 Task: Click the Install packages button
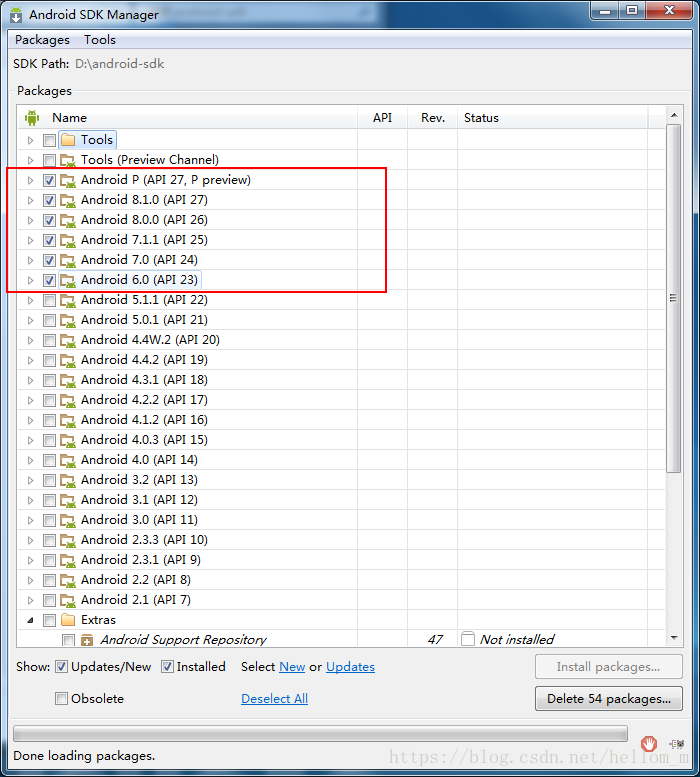609,667
